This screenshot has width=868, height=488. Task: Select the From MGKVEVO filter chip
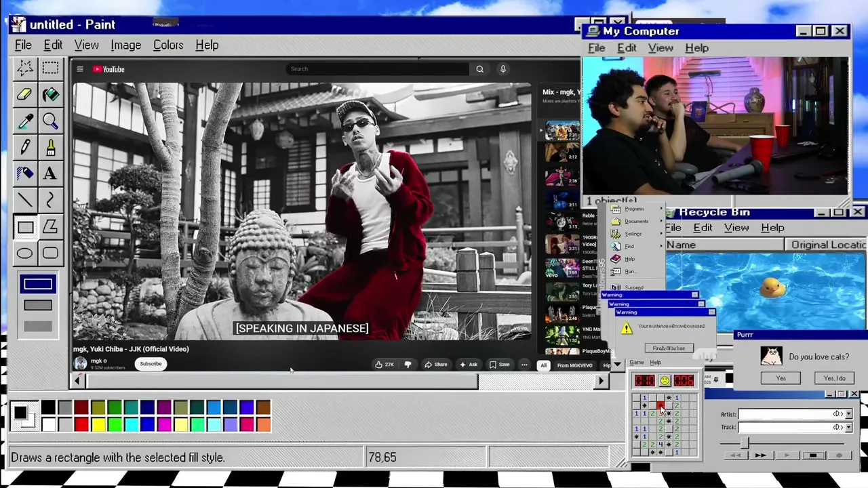coord(574,365)
